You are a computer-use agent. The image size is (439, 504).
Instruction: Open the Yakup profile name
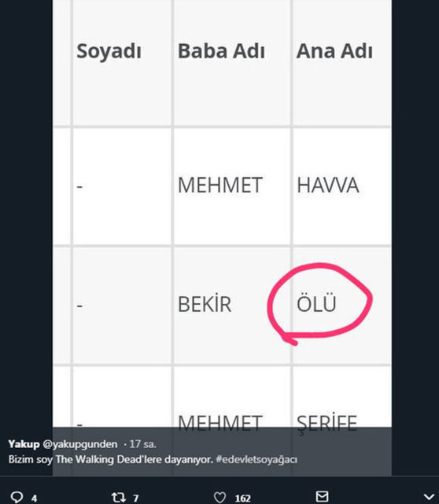coord(24,444)
